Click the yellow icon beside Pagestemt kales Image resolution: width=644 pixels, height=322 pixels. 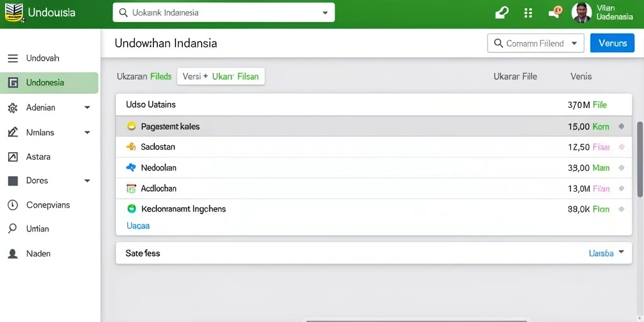[x=131, y=126]
